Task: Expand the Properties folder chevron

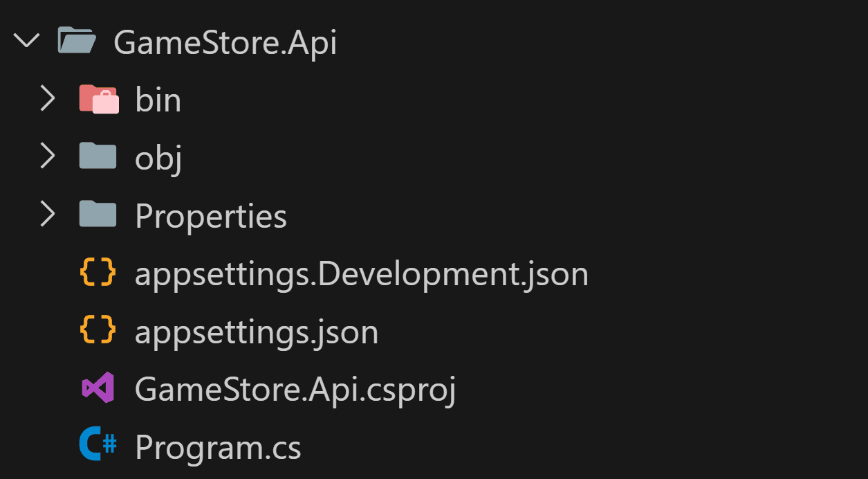Action: pos(47,215)
